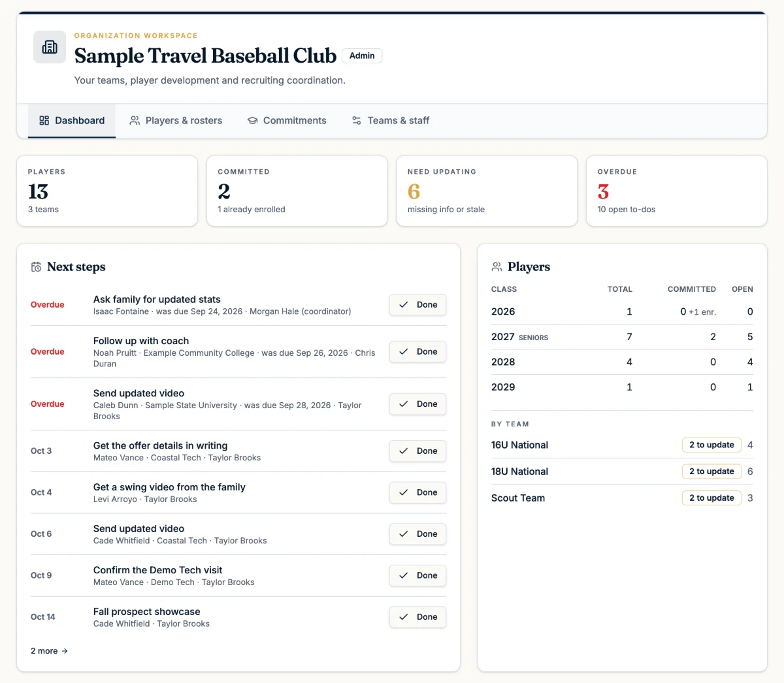Click 'Follow up with coach' title
The image size is (784, 683).
[x=141, y=341]
